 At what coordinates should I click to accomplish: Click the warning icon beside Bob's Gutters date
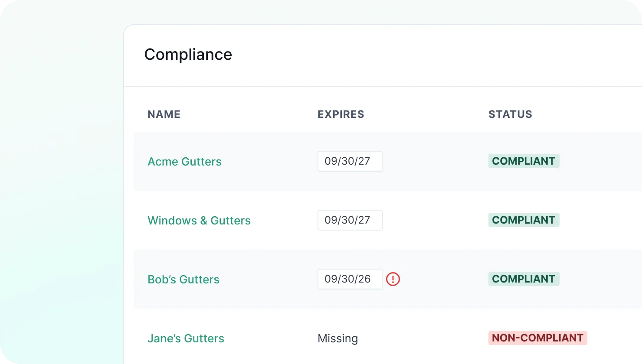(393, 279)
